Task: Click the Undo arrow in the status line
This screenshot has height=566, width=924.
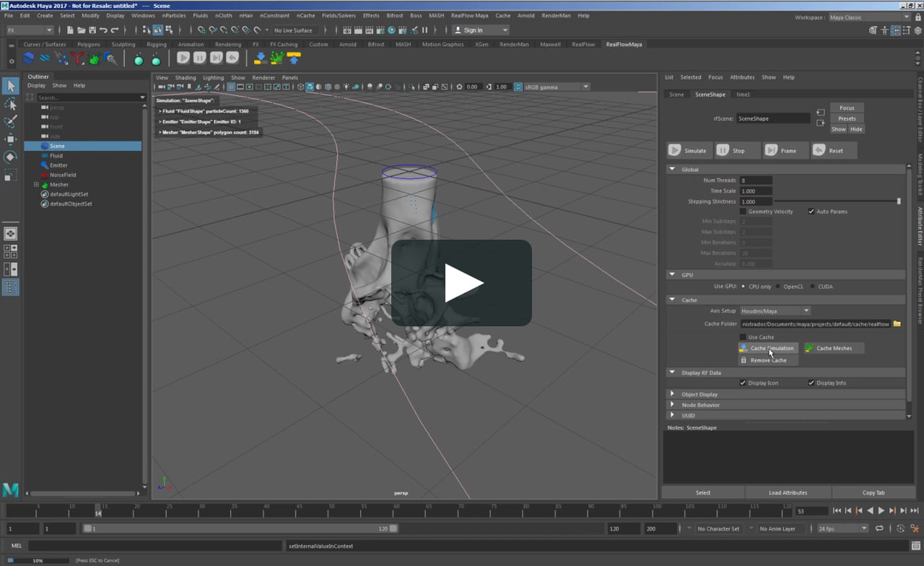Action: pyautogui.click(x=103, y=30)
